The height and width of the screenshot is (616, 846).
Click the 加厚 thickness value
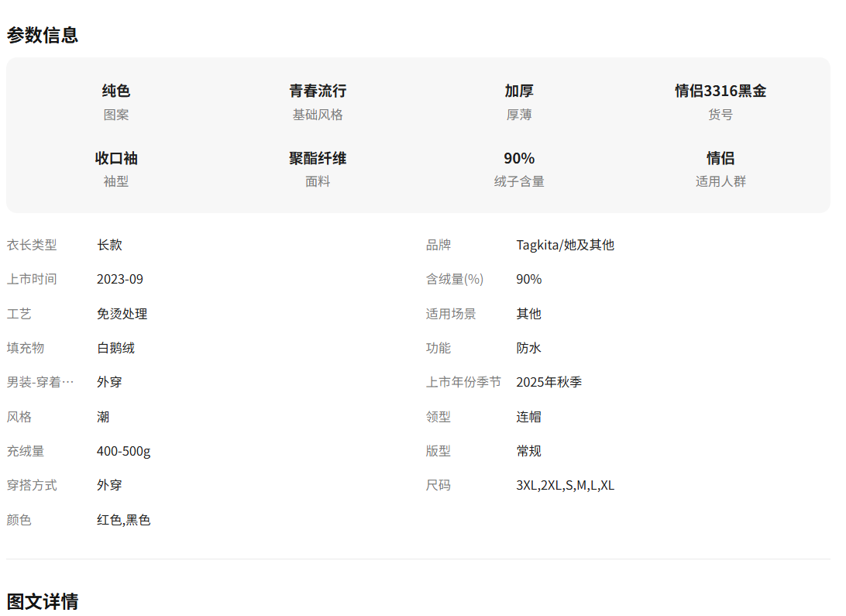(x=519, y=91)
